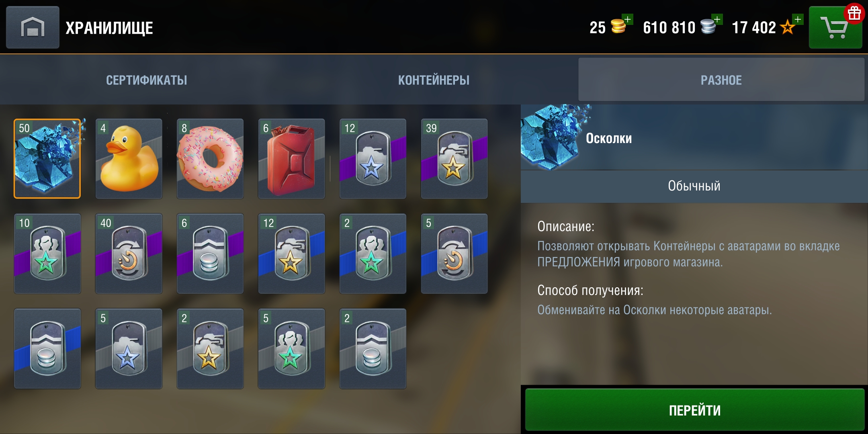The image size is (868, 434).
Task: Open the Разное tab
Action: (721, 80)
